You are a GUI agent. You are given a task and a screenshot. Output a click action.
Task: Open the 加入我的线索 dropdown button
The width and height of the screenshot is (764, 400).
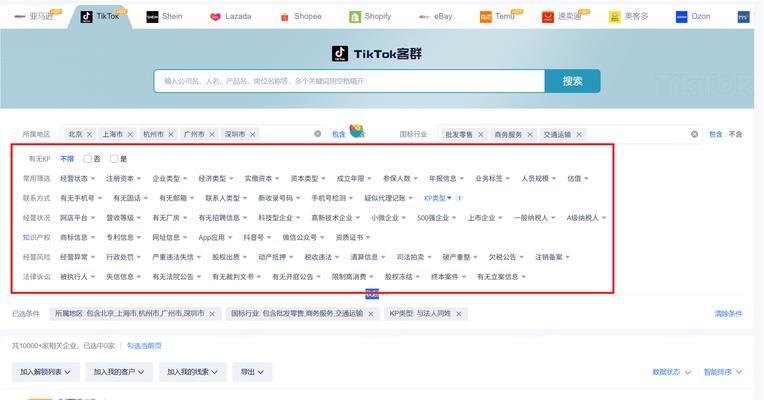coord(192,372)
